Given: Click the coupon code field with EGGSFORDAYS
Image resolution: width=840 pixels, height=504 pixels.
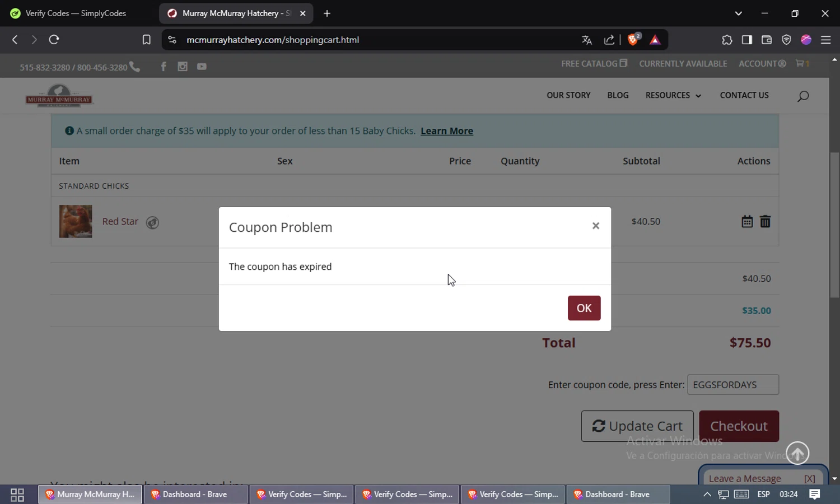Looking at the screenshot, I should (x=733, y=385).
